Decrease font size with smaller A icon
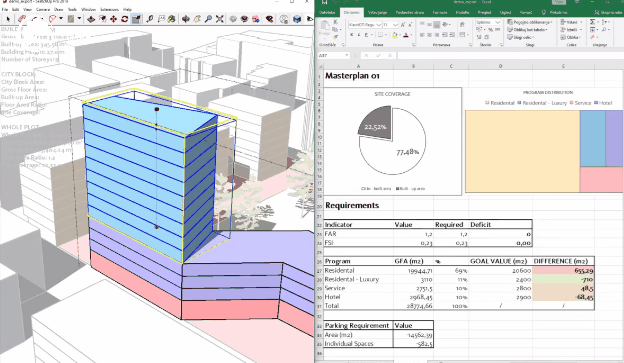The height and width of the screenshot is (363, 624). click(x=410, y=25)
